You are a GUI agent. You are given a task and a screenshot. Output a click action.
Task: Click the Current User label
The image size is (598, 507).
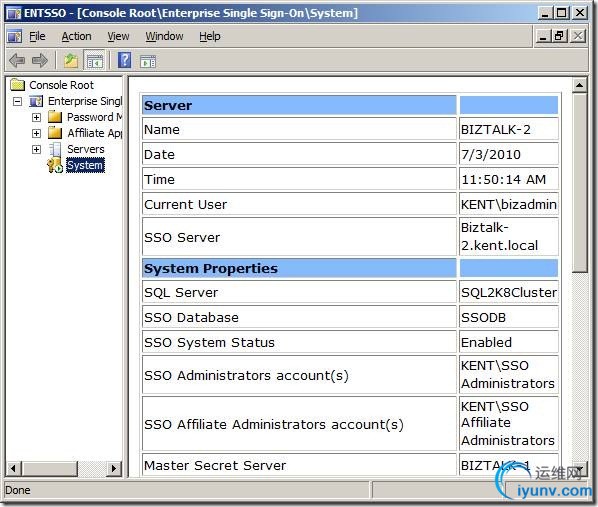(185, 205)
